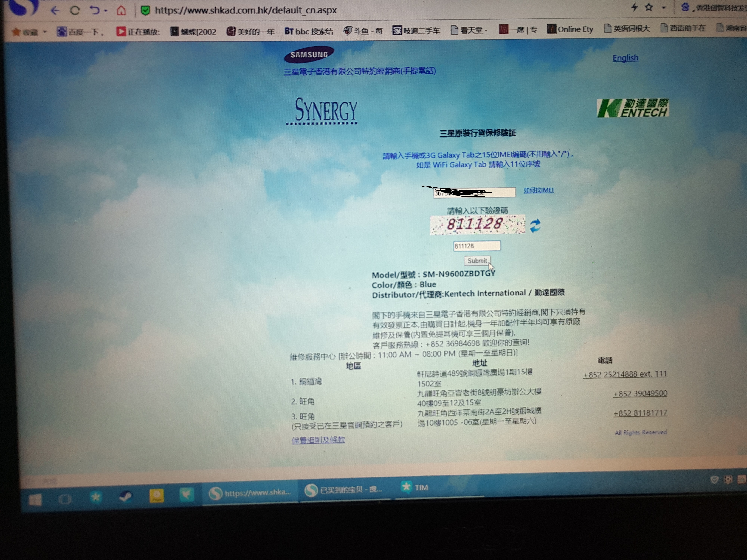The image size is (747, 560).
Task: Launch Steam from the taskbar
Action: pyautogui.click(x=126, y=496)
